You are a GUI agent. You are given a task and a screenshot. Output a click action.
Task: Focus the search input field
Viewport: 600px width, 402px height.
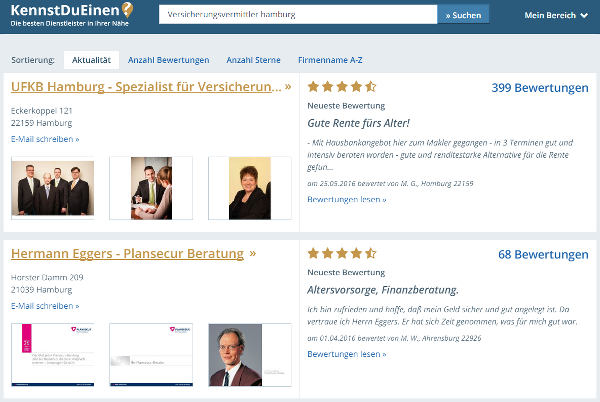[298, 15]
